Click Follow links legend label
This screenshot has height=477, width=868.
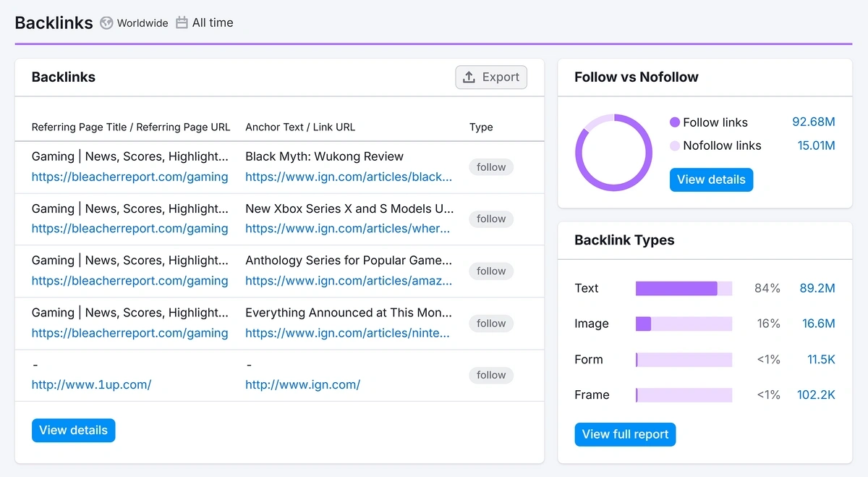[715, 122]
